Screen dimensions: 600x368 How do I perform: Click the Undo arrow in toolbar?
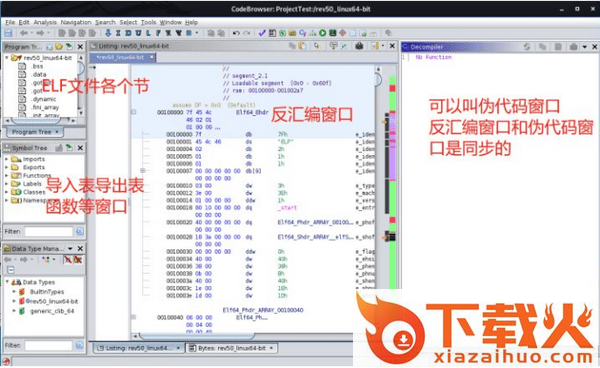236,33
